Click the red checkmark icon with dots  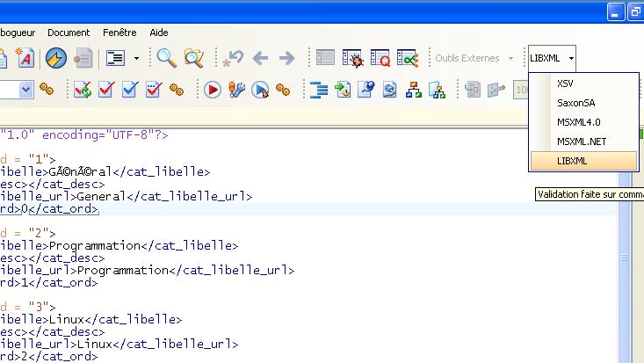154,90
